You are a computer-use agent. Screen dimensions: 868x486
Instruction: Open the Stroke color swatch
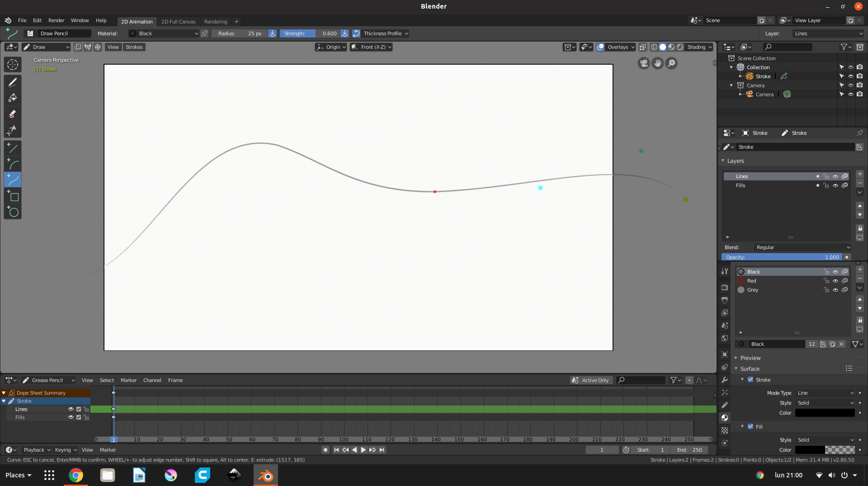825,413
